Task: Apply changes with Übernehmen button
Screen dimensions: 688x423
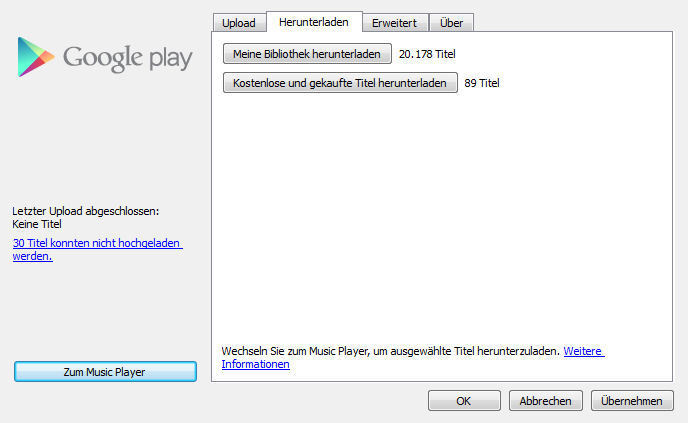Action: point(632,401)
